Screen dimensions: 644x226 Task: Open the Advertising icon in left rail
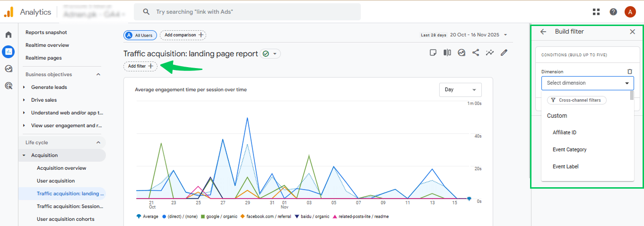pyautogui.click(x=9, y=86)
